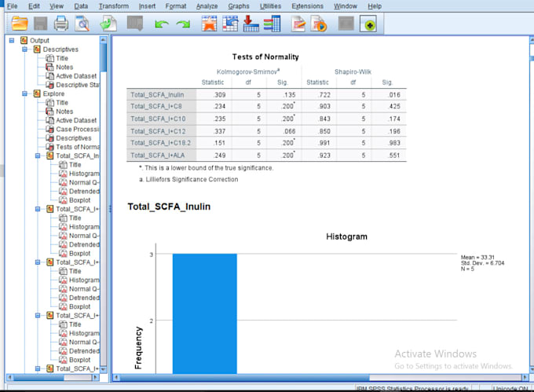Select Notes item under Descriptives
Screen dimensions: 534x392
coord(64,67)
